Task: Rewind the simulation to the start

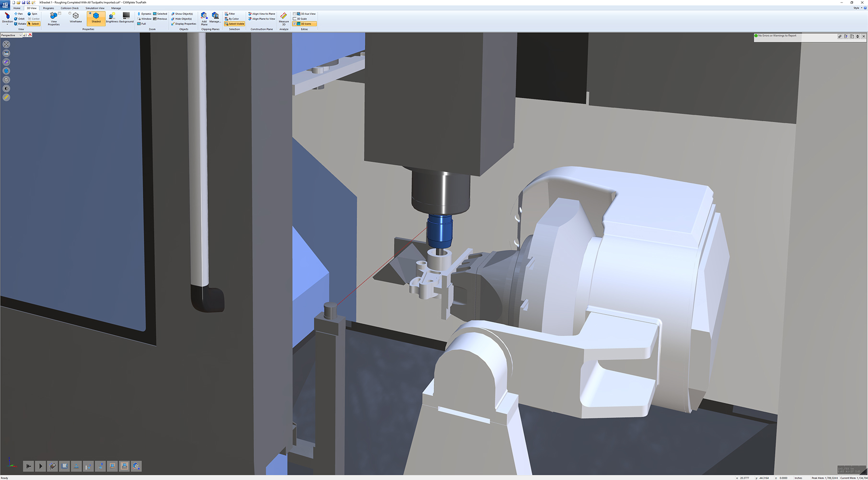Action: pos(28,466)
